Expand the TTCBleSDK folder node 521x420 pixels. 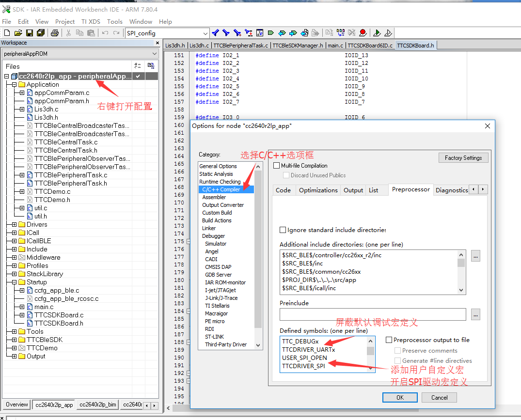14,340
